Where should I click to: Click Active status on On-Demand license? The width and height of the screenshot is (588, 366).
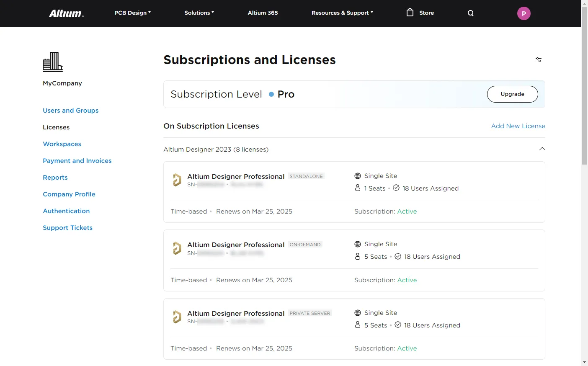click(x=407, y=280)
